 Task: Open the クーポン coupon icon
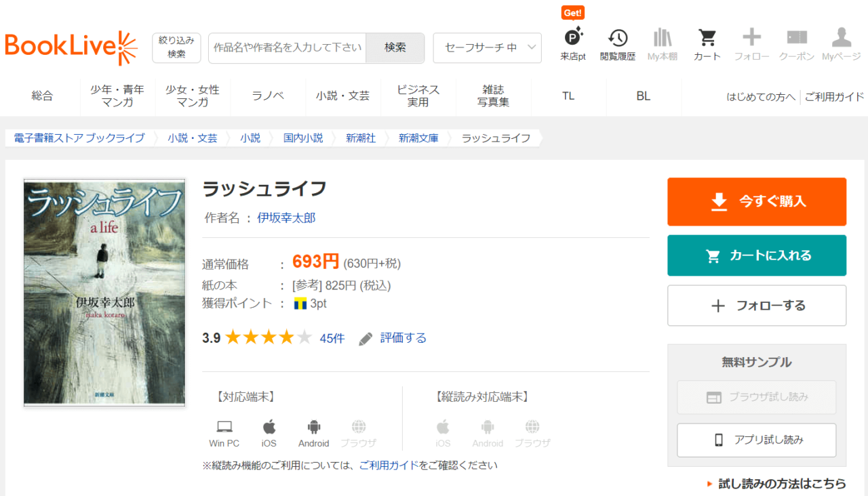click(x=797, y=37)
